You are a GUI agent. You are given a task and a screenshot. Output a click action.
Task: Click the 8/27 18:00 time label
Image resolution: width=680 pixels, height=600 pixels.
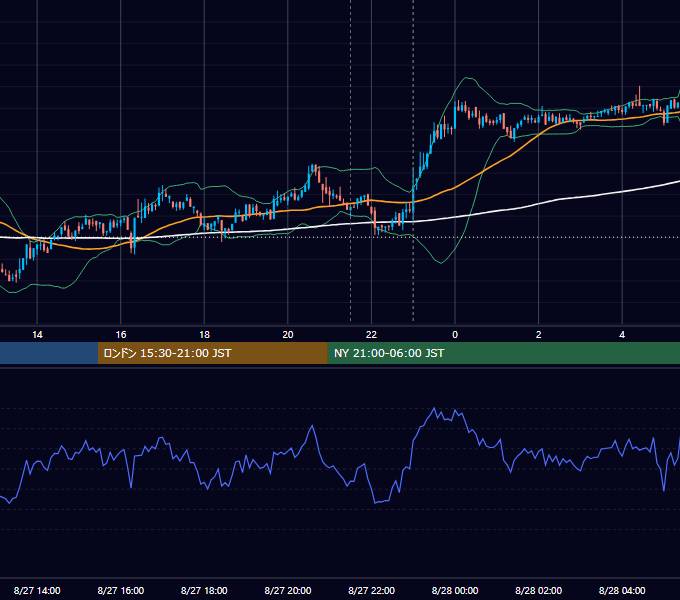pyautogui.click(x=204, y=590)
